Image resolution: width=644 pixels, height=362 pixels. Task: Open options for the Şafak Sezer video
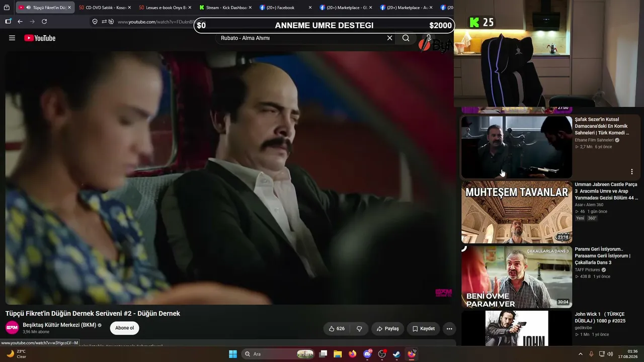point(632,172)
